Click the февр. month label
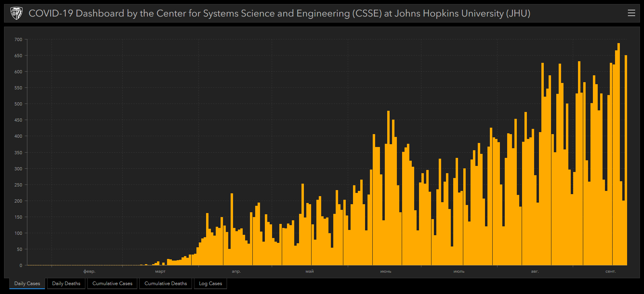Screen dimensions: 644x294 tap(89, 271)
